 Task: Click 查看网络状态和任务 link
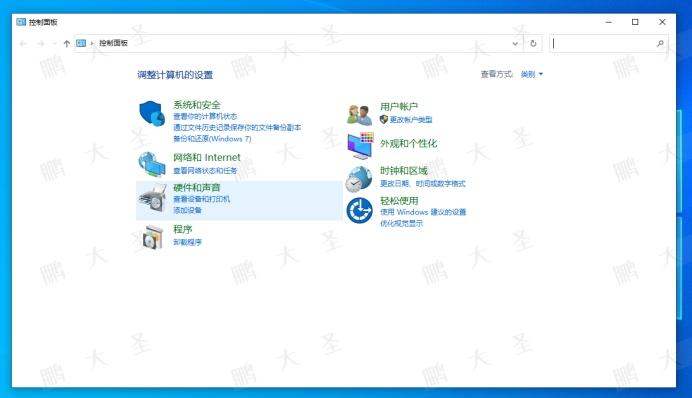point(205,170)
